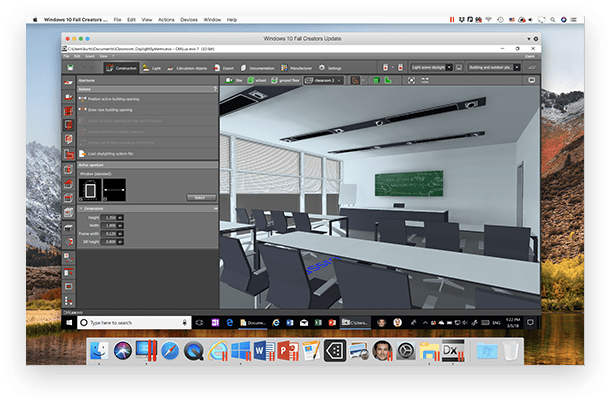Open Settings gear in DIALux toolbar
The image size is (611, 402).
pos(330,68)
